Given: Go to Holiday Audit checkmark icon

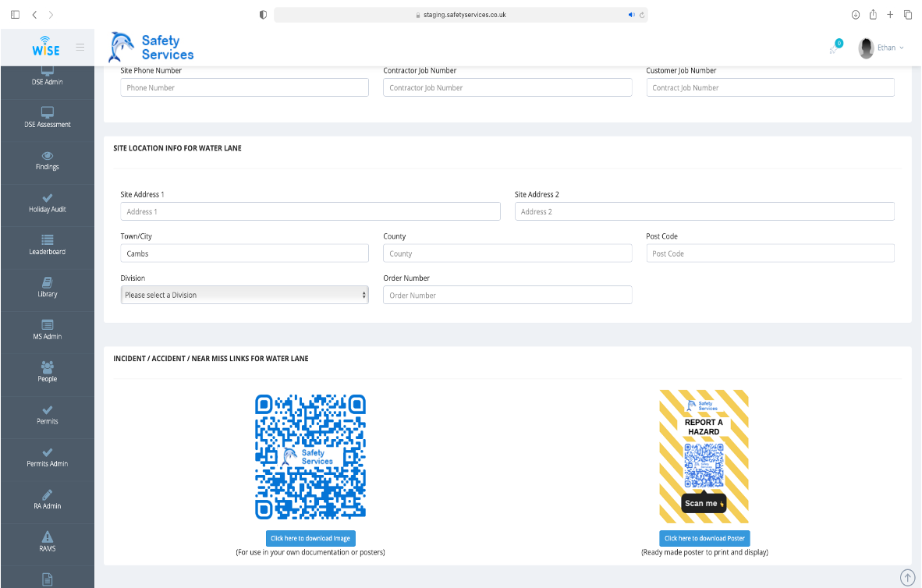Looking at the screenshot, I should pos(48,198).
